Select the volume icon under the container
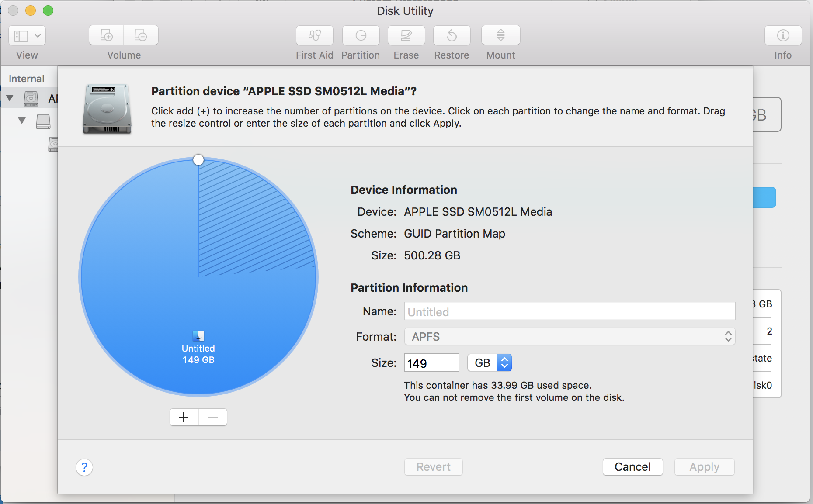This screenshot has height=504, width=813. pyautogui.click(x=53, y=144)
